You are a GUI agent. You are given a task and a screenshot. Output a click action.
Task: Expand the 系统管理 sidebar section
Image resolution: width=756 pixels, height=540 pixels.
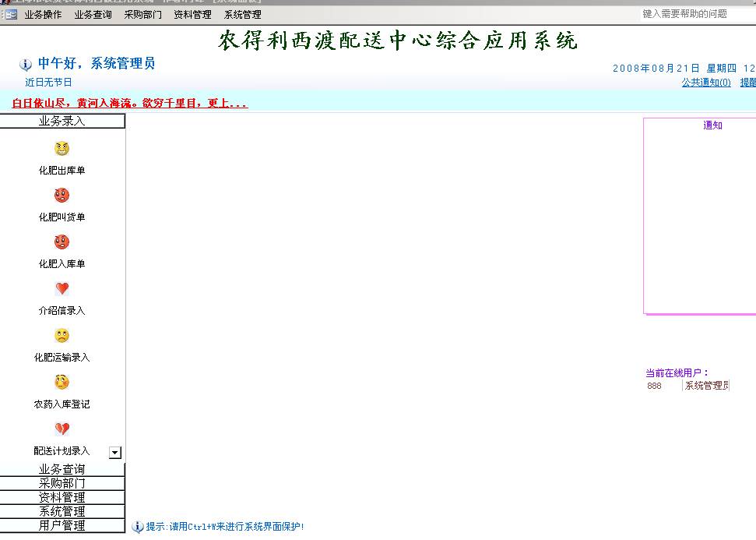(x=62, y=511)
